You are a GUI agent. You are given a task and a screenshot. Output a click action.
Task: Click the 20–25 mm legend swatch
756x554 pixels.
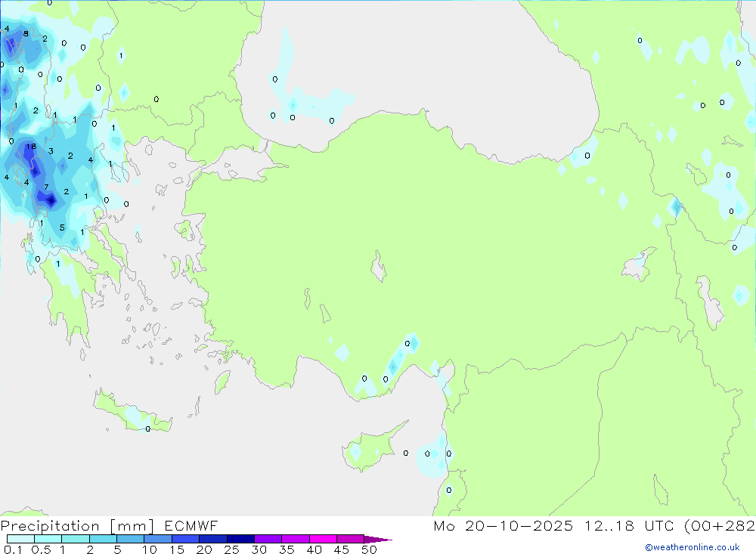pos(212,539)
